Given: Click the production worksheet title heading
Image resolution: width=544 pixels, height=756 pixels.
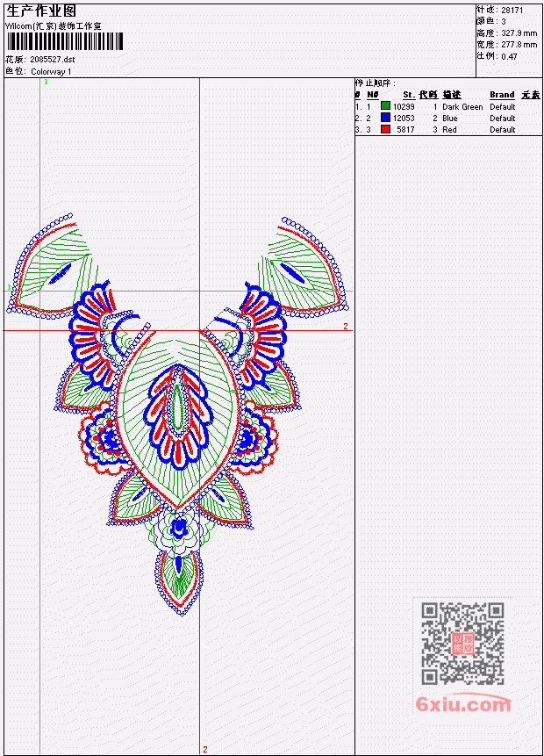Looking at the screenshot, I should (x=41, y=11).
